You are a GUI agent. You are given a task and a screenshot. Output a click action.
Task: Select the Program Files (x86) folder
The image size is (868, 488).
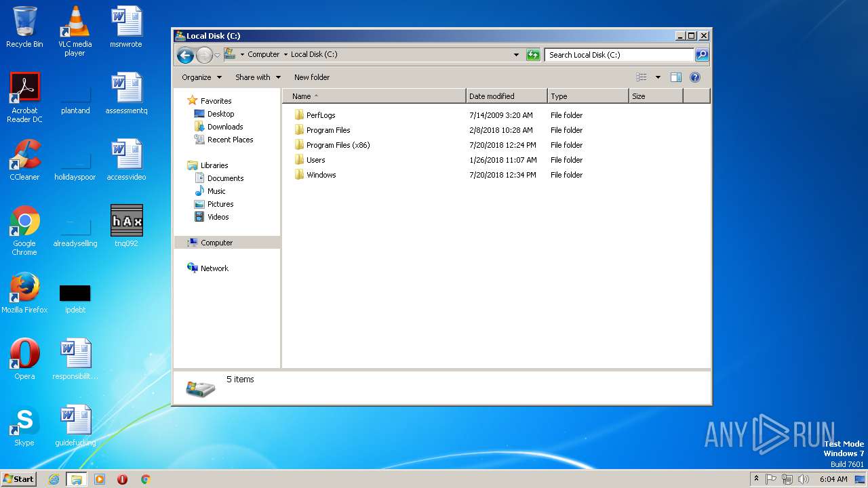[x=338, y=145]
